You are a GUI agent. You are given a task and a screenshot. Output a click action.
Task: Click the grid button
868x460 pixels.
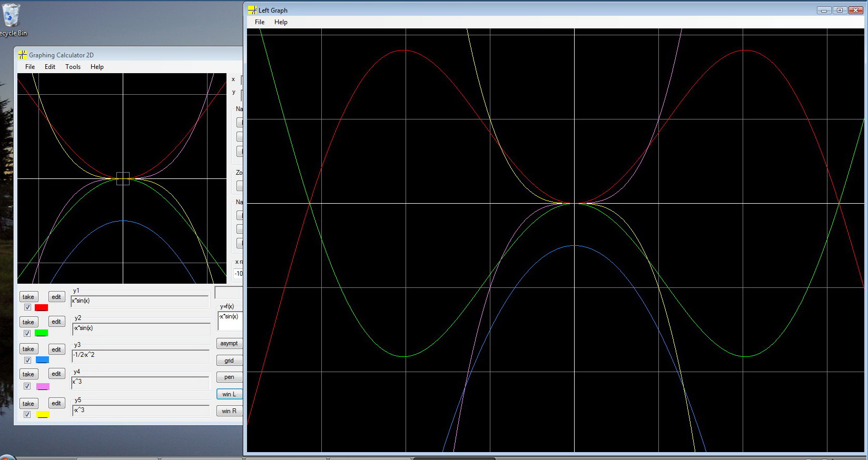click(x=229, y=361)
